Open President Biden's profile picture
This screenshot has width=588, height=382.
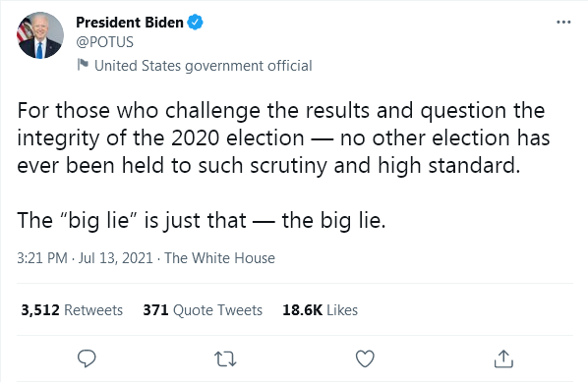click(40, 35)
